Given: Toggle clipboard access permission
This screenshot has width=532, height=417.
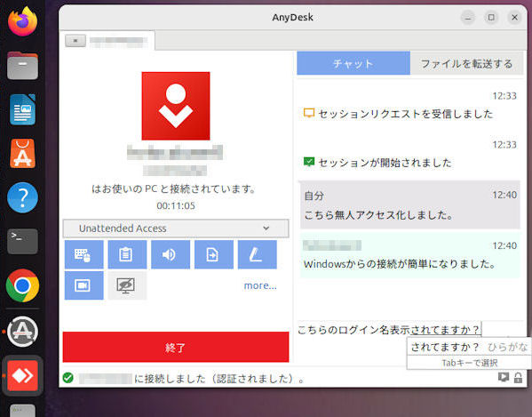Looking at the screenshot, I should pos(127,254).
